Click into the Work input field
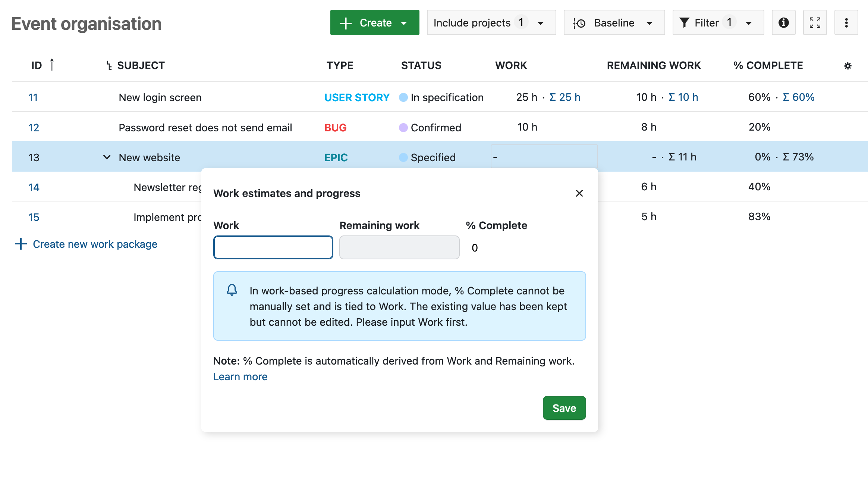 (273, 247)
